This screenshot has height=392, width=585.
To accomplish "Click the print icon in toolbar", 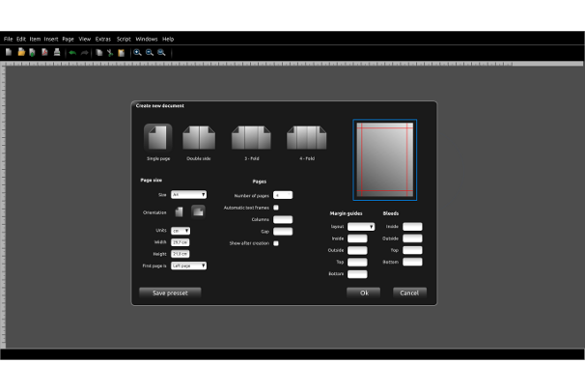I will point(57,52).
